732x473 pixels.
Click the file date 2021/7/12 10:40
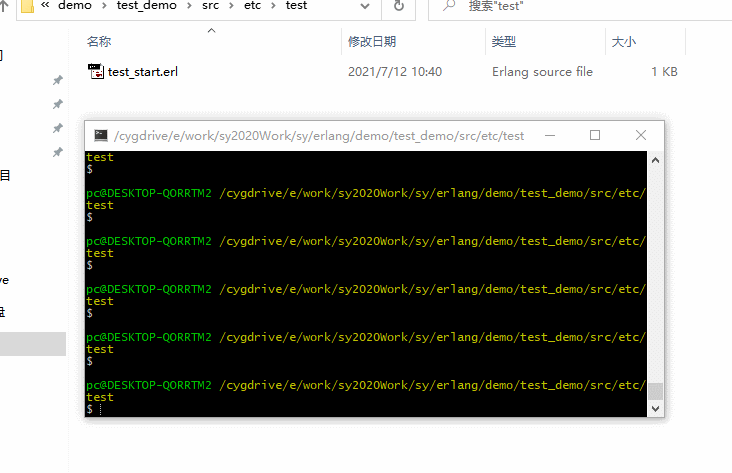pos(395,72)
